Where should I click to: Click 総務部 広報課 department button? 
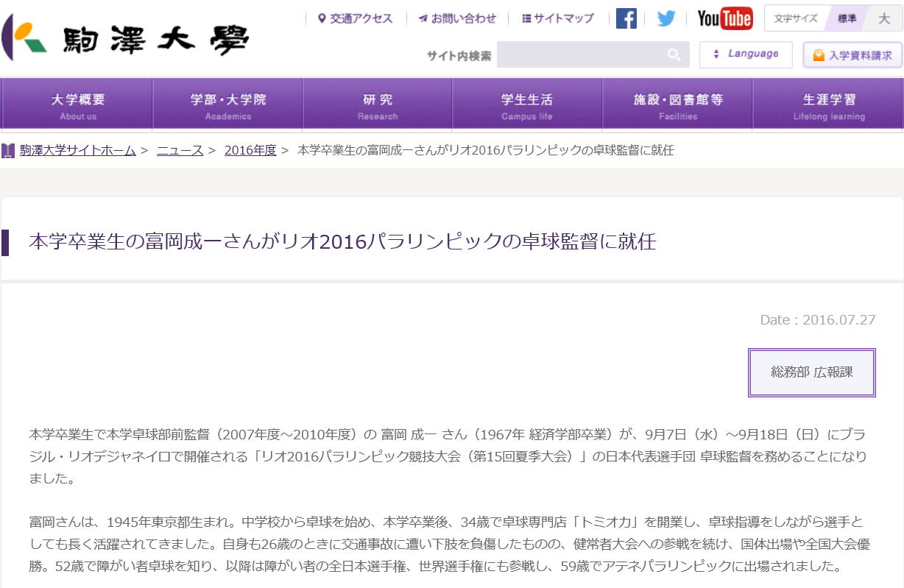coord(811,372)
